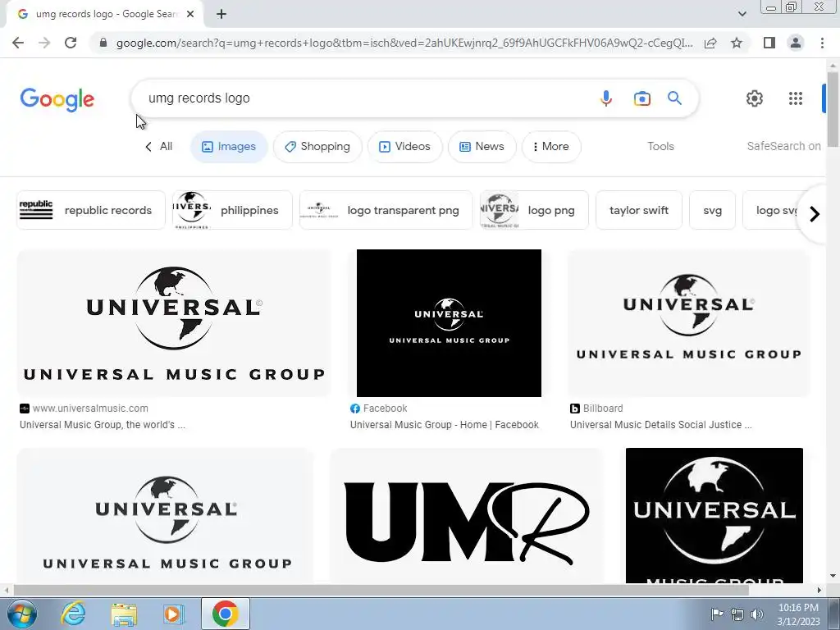The image size is (840, 630).
Task: Open the Chrome profile avatar
Action: point(796,43)
